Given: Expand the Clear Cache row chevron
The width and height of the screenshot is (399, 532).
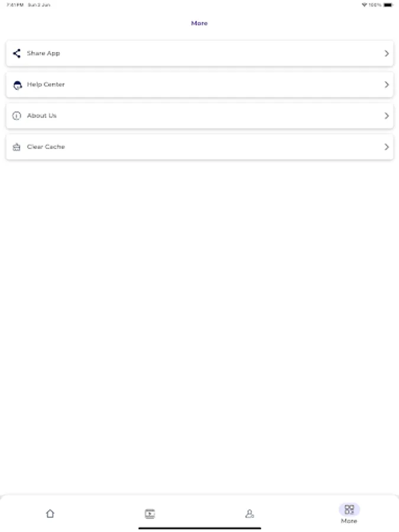Looking at the screenshot, I should pyautogui.click(x=387, y=147).
